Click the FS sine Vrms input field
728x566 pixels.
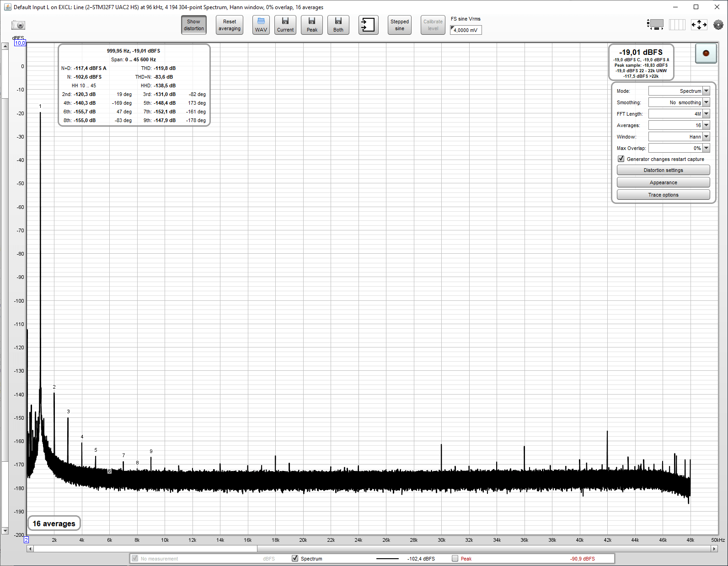(x=466, y=30)
